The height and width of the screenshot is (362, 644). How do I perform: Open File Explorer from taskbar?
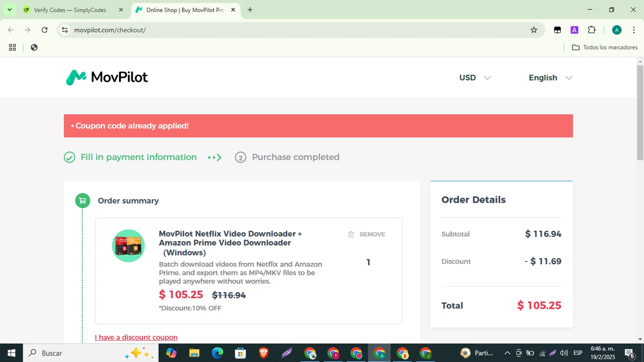click(194, 353)
